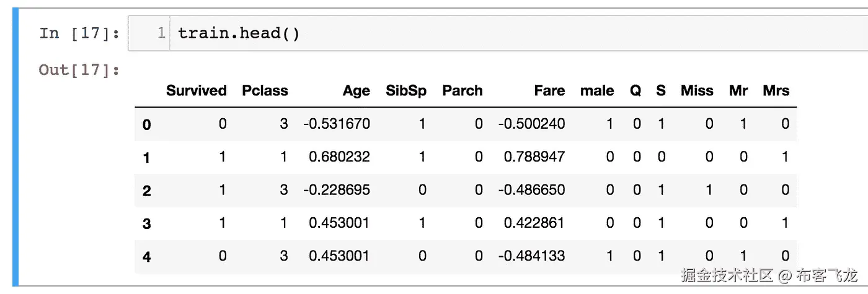Image resolution: width=868 pixels, height=294 pixels.
Task: Click Fare value -0.484133
Action: pyautogui.click(x=531, y=256)
